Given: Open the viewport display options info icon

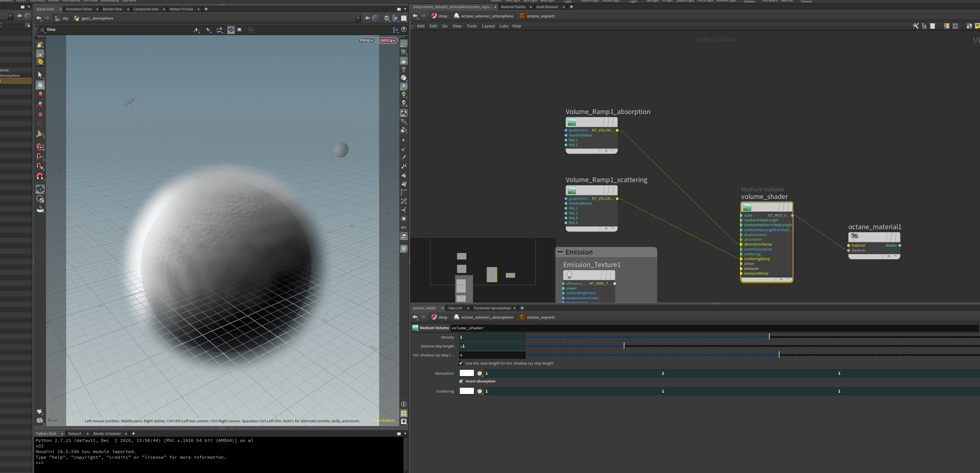Looking at the screenshot, I should pos(404,404).
